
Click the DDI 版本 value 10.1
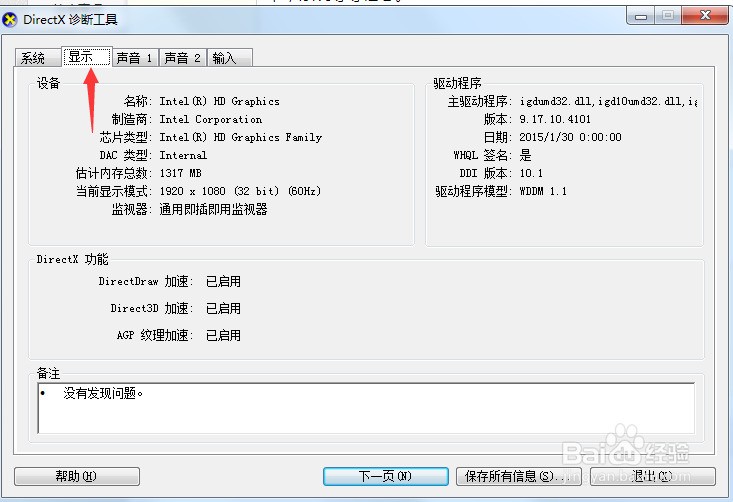[x=531, y=173]
